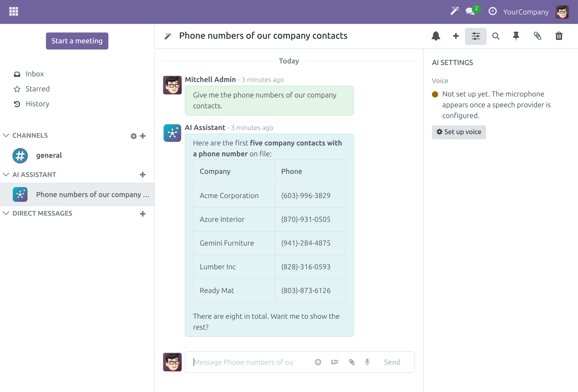Open the apps grid menu
Viewport: 578px width, 392px height.
coord(13,11)
